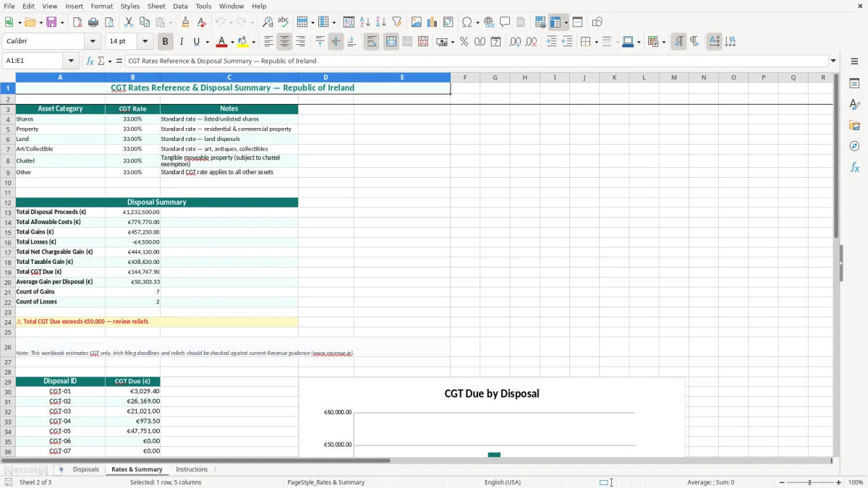
Task: Open the font size dropdown
Action: 145,42
